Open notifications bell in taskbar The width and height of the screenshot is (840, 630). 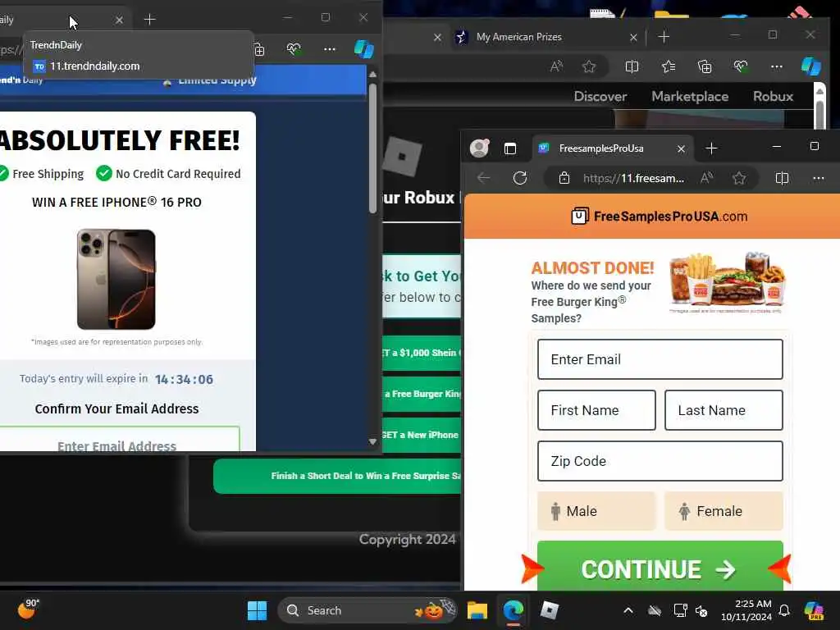coord(784,610)
